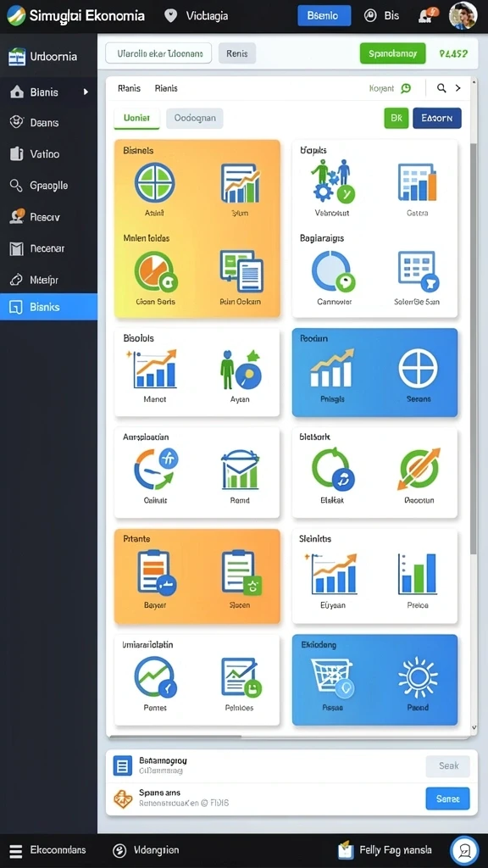
Task: Select the Sjaoen clipboard checklist icon
Action: (x=241, y=572)
